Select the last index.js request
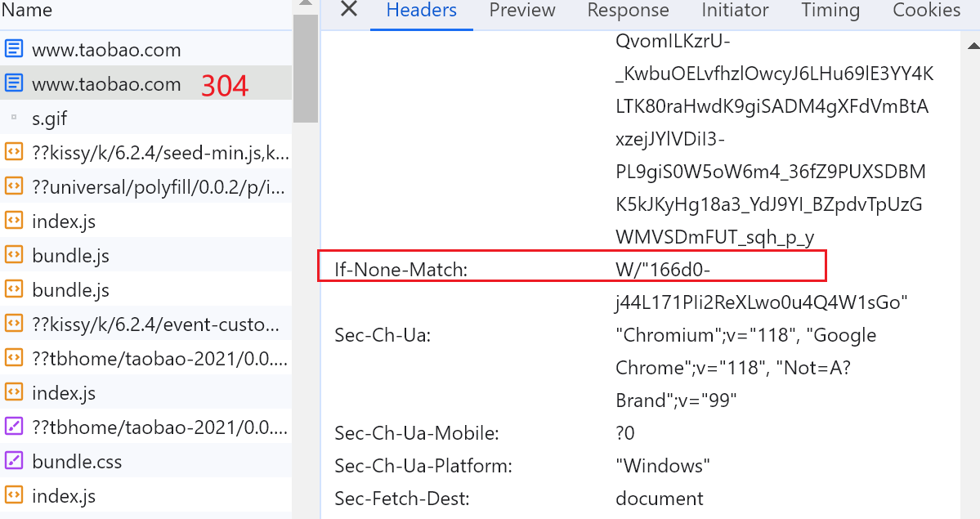This screenshot has height=519, width=980. pos(64,495)
